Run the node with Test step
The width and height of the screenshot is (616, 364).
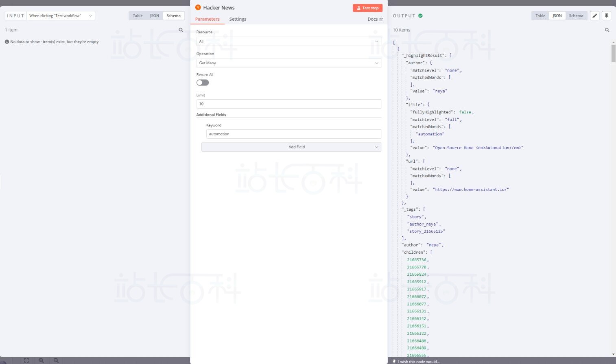pyautogui.click(x=367, y=8)
